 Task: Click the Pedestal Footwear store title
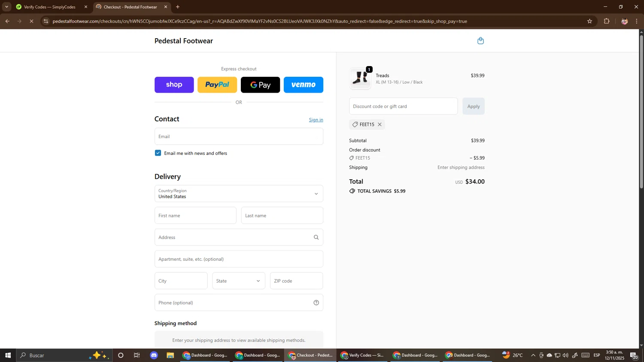tap(184, 41)
